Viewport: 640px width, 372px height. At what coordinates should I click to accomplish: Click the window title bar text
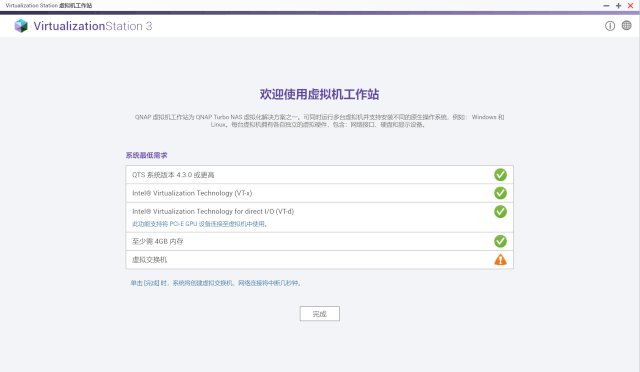pyautogui.click(x=49, y=6)
